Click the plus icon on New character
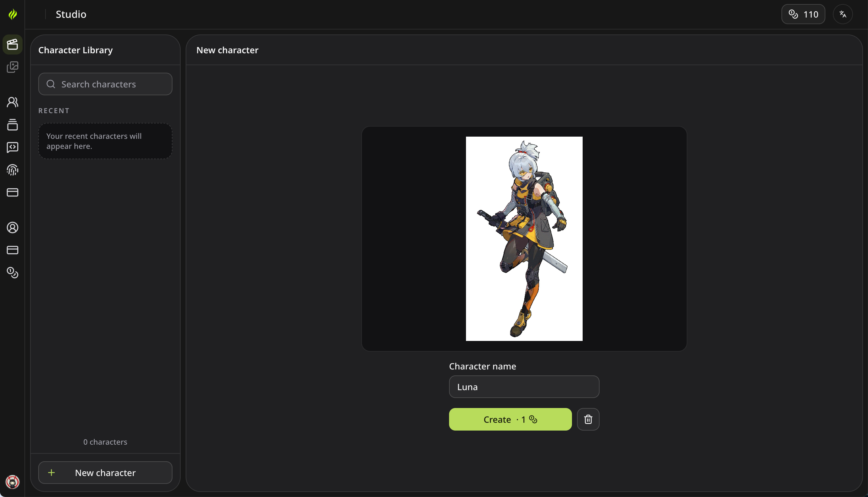 51,473
